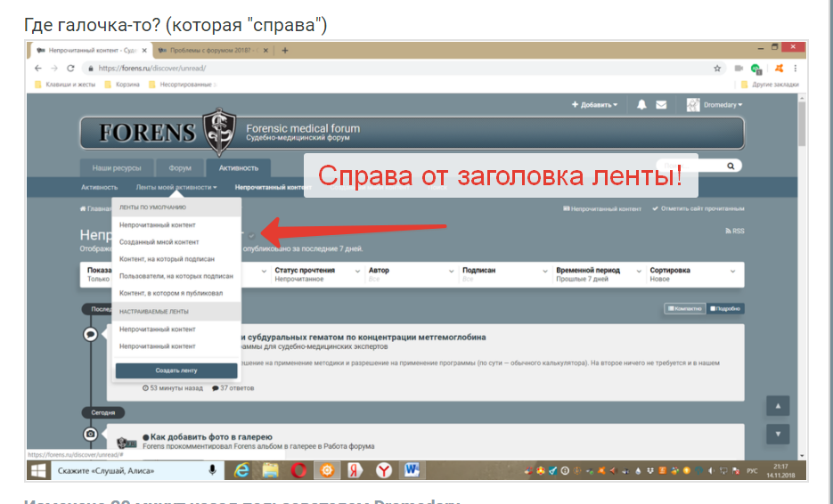Click the 'Создать ленту' button
833x504 pixels.
176,370
